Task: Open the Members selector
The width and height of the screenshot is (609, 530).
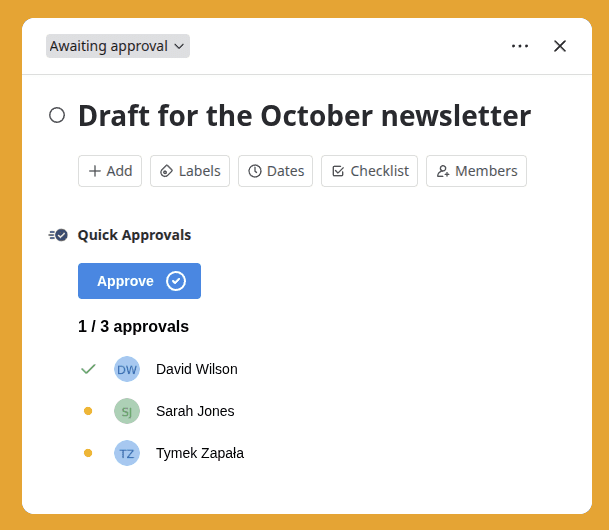Action: (476, 171)
